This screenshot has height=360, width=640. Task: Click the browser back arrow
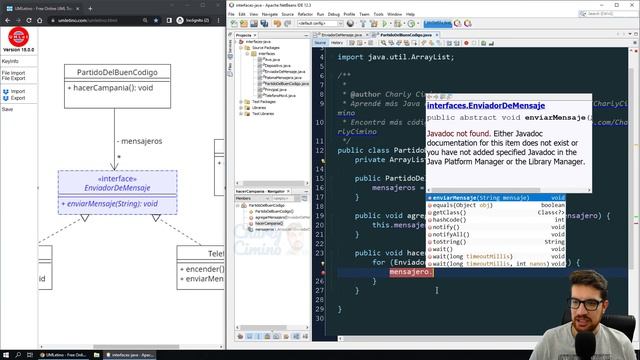(7, 20)
